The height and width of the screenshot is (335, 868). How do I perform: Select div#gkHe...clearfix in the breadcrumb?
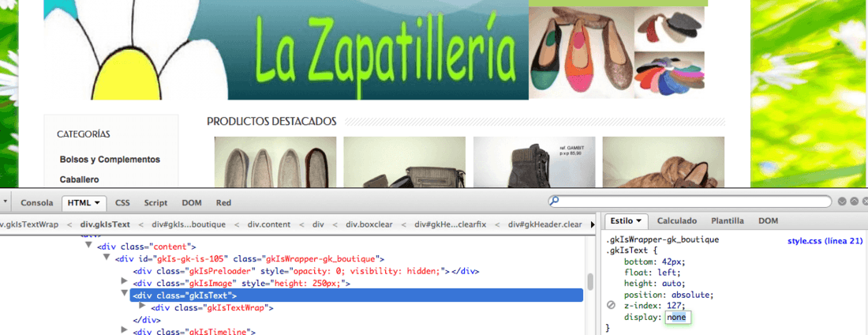(x=450, y=224)
